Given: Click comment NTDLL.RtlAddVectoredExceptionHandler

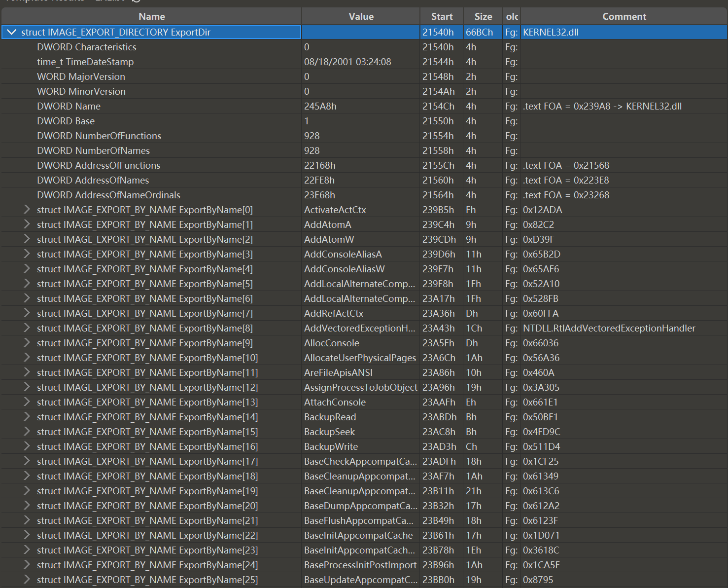Looking at the screenshot, I should [609, 328].
